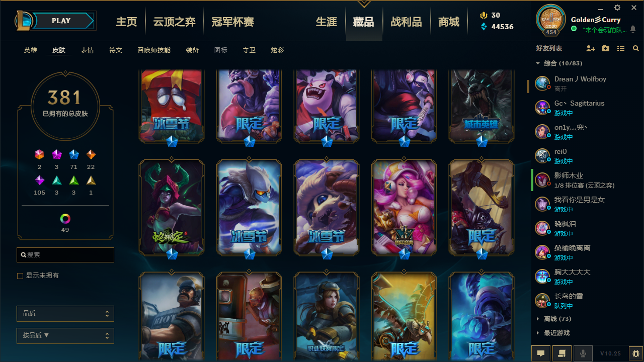Click the chroma color wheel icon
Viewport: 644px width, 362px height.
65,219
